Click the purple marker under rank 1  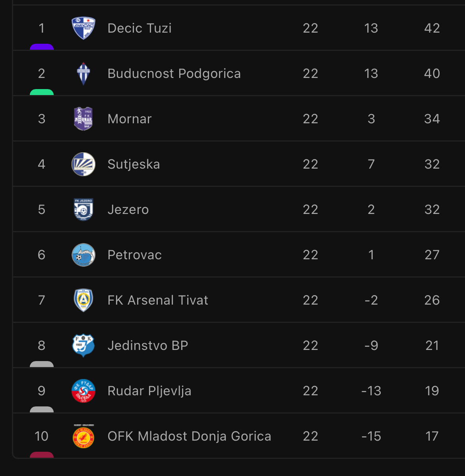[42, 47]
